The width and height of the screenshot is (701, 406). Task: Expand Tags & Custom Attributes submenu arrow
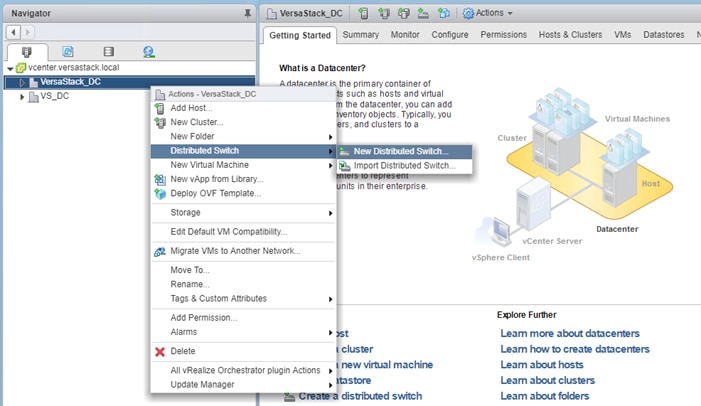pyautogui.click(x=330, y=299)
